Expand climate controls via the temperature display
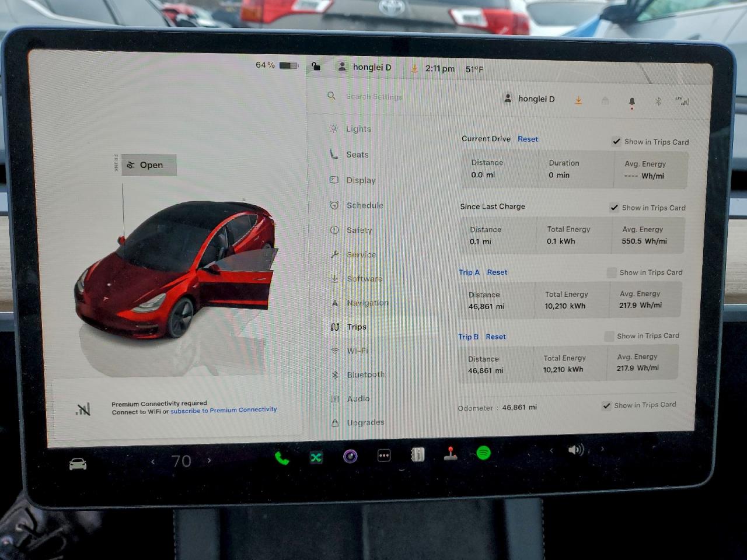 pyautogui.click(x=181, y=461)
